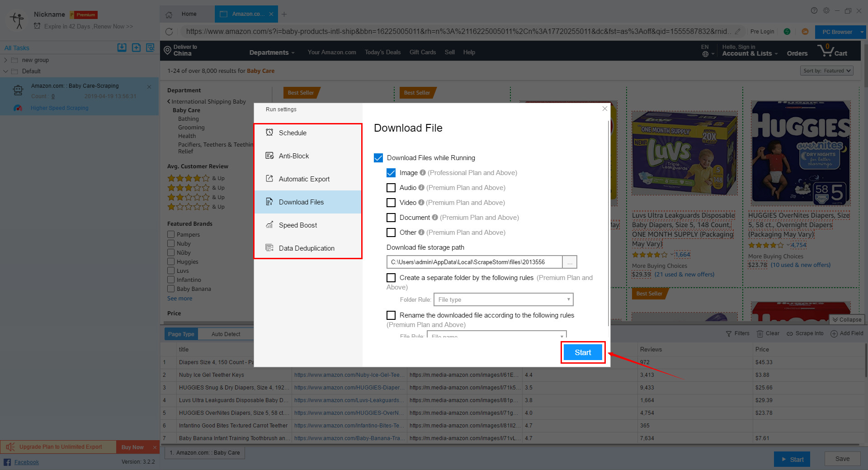Close the Amazon Baby Care-Scraping task
868x470 pixels.
(x=149, y=86)
